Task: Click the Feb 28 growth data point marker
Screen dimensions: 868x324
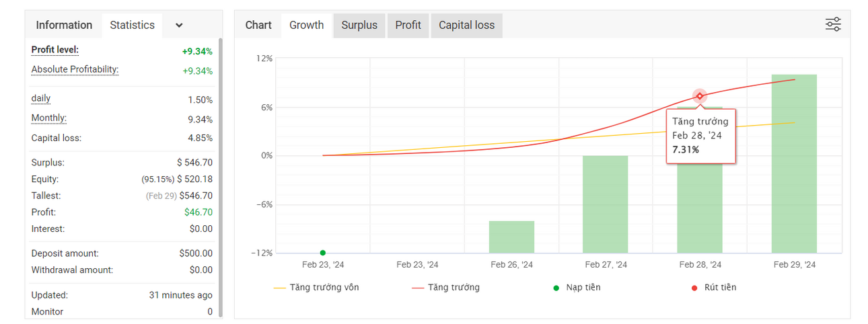Action: (700, 96)
